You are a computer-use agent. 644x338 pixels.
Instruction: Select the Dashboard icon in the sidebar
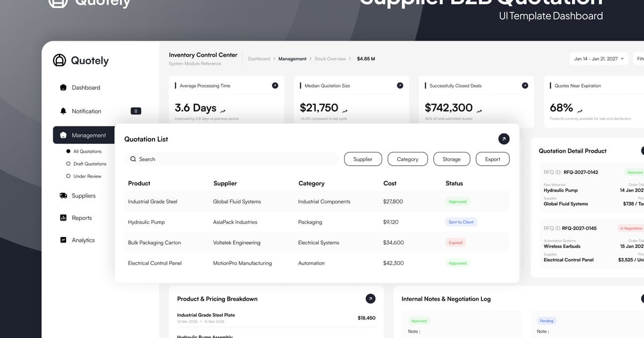63,87
